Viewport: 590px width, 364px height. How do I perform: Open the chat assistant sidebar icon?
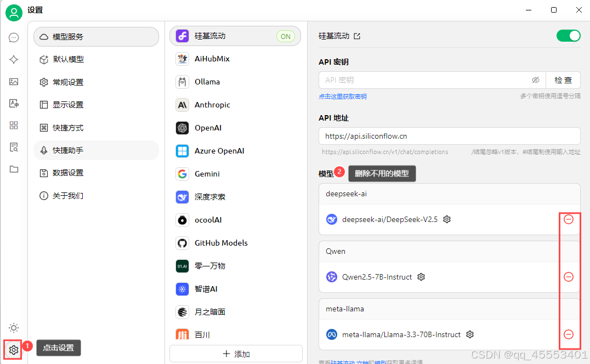[x=14, y=38]
